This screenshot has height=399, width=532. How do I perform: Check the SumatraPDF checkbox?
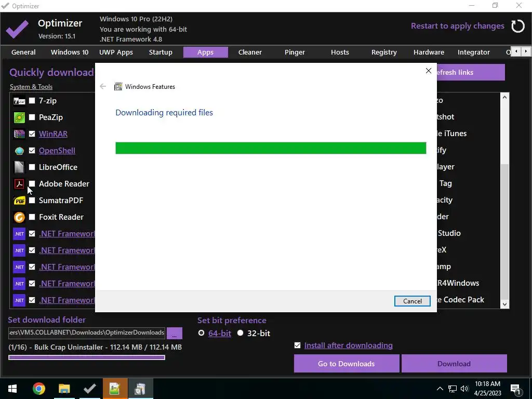coord(32,201)
